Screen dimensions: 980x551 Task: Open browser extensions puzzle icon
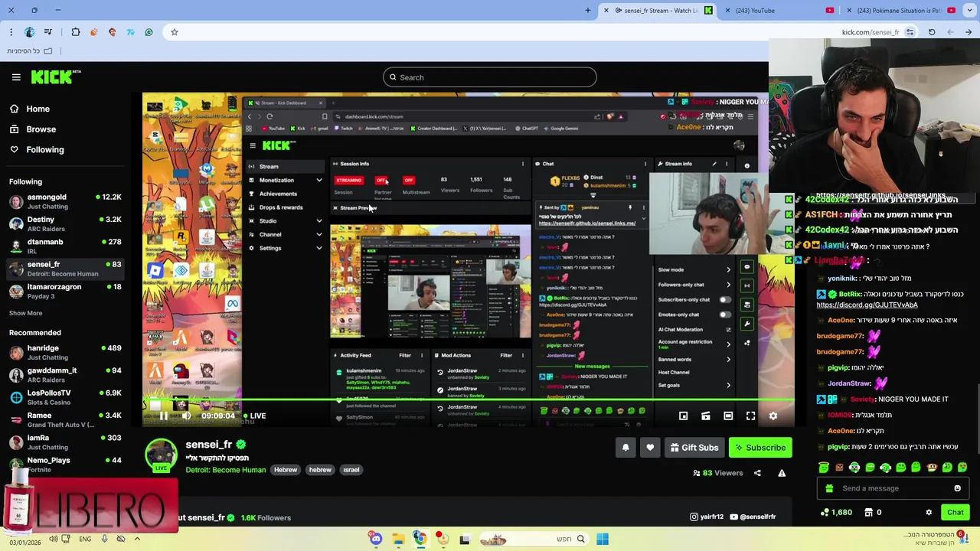75,32
